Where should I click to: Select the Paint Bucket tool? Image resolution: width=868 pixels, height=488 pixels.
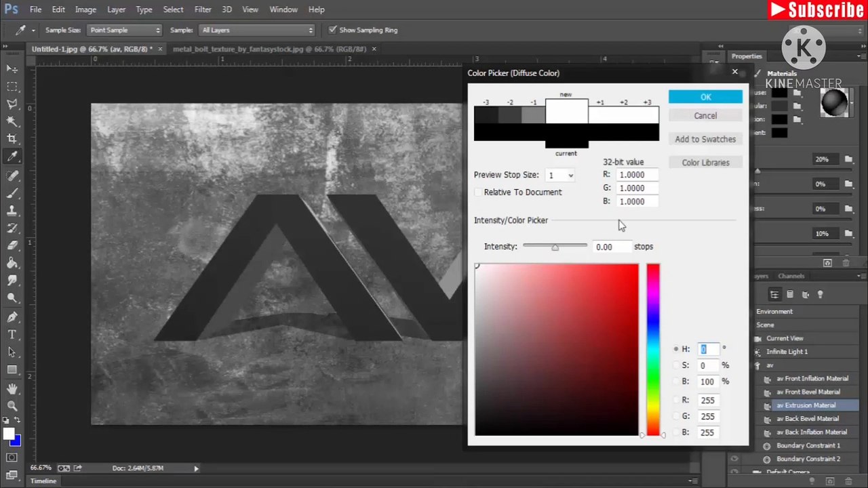tap(12, 264)
